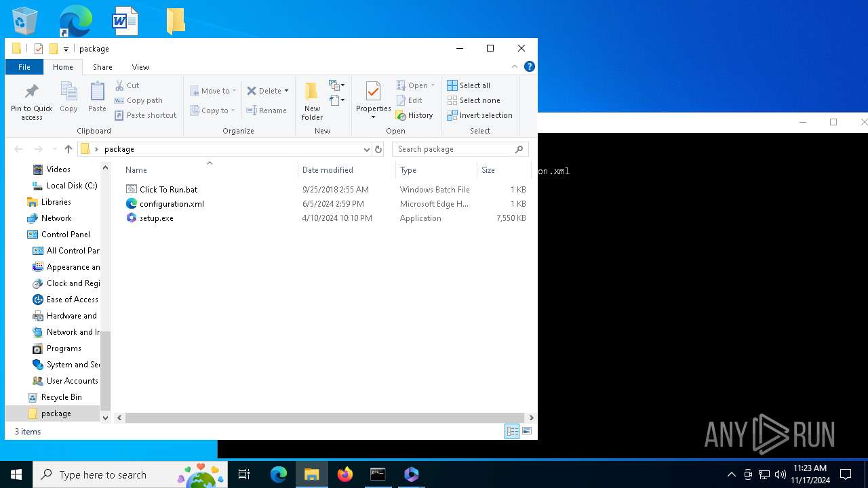Switch to the Share ribbon tab
This screenshot has height=488, width=868.
(102, 67)
